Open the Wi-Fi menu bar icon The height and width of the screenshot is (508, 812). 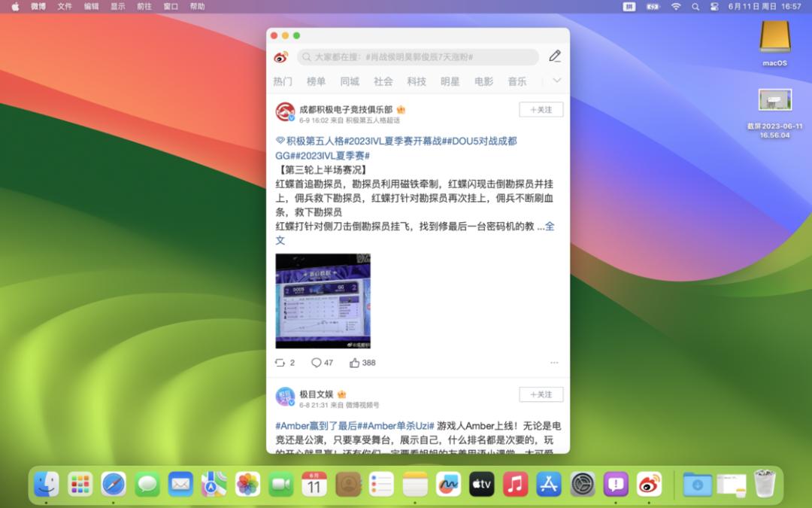pyautogui.click(x=676, y=7)
